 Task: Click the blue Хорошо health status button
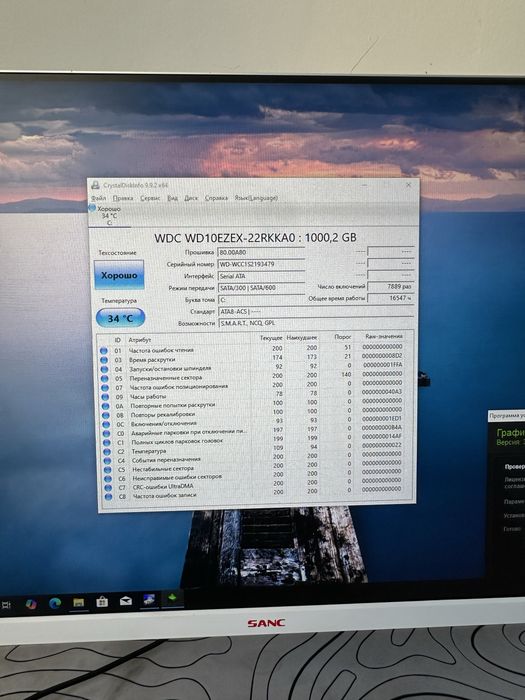click(119, 275)
